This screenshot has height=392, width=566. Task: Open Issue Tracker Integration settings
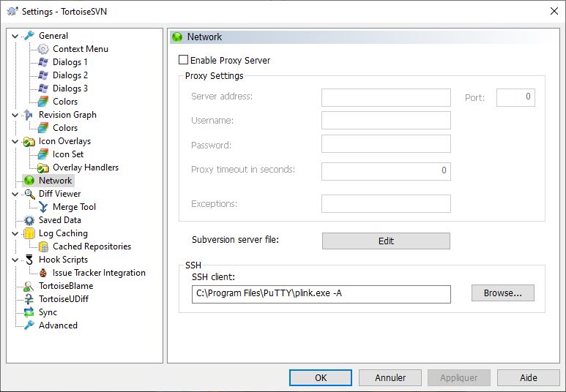coord(99,273)
